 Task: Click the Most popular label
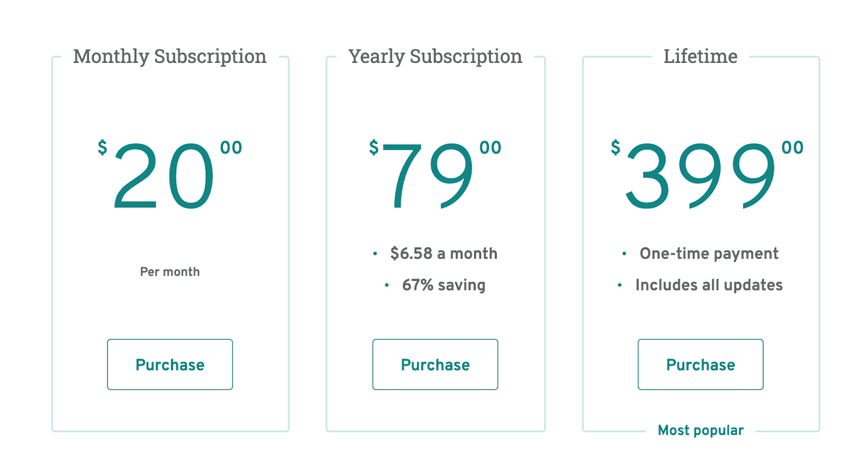[x=700, y=431]
